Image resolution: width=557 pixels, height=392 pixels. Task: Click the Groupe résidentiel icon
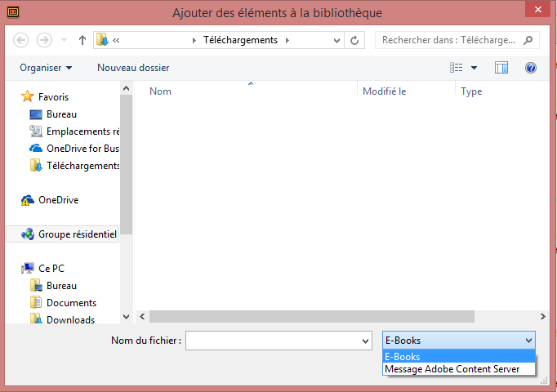(x=28, y=234)
